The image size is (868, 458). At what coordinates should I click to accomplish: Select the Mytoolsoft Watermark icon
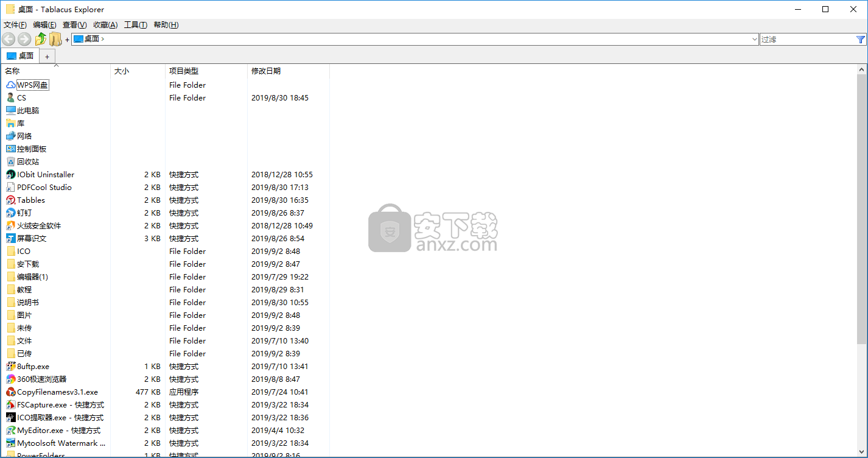[11, 443]
